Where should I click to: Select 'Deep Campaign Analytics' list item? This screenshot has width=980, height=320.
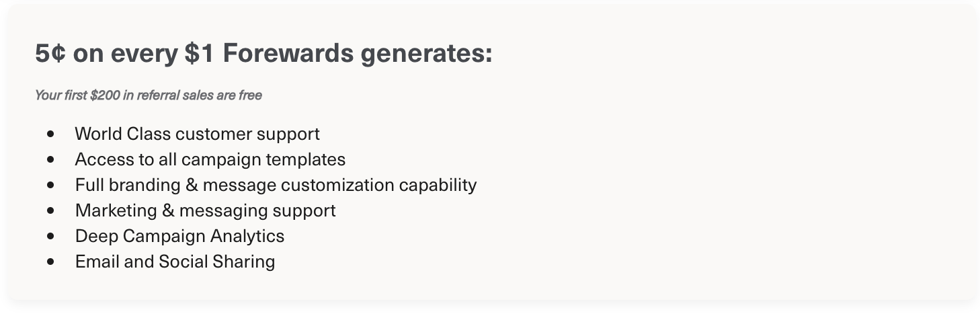point(179,236)
